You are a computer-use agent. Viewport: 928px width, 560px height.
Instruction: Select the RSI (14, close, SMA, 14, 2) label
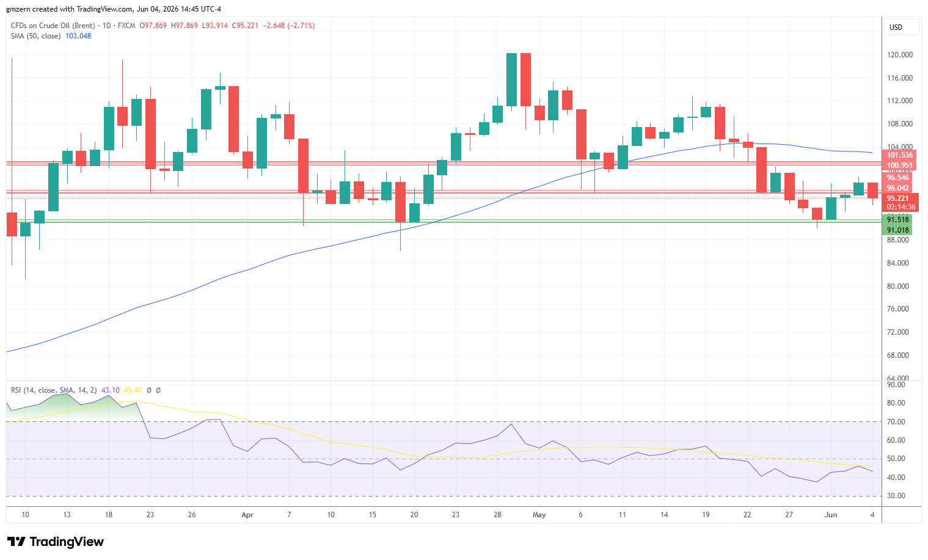[54, 390]
